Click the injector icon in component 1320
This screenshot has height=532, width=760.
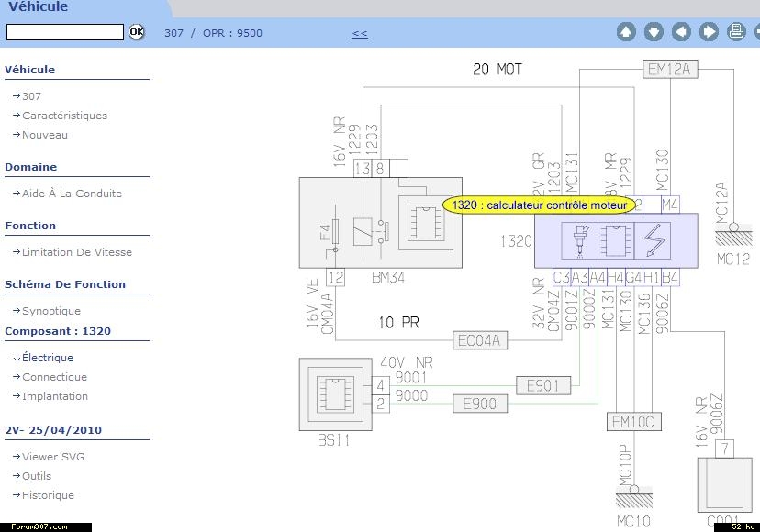coord(579,241)
